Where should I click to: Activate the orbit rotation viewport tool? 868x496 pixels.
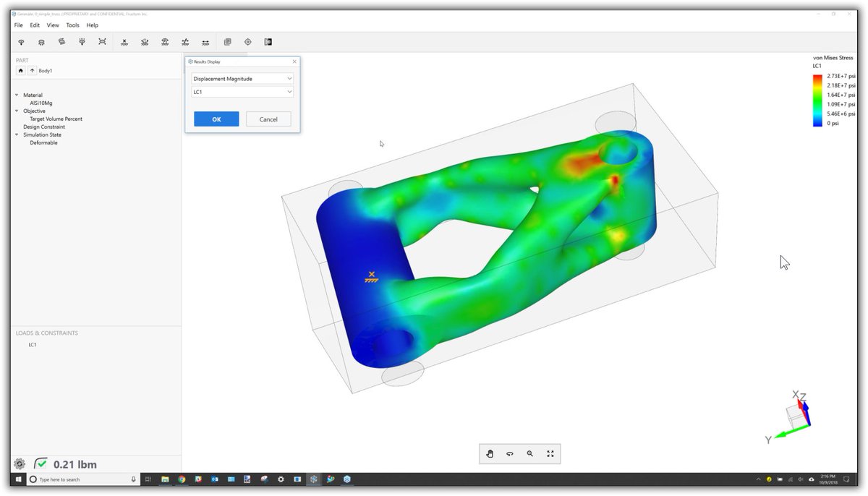pos(509,453)
